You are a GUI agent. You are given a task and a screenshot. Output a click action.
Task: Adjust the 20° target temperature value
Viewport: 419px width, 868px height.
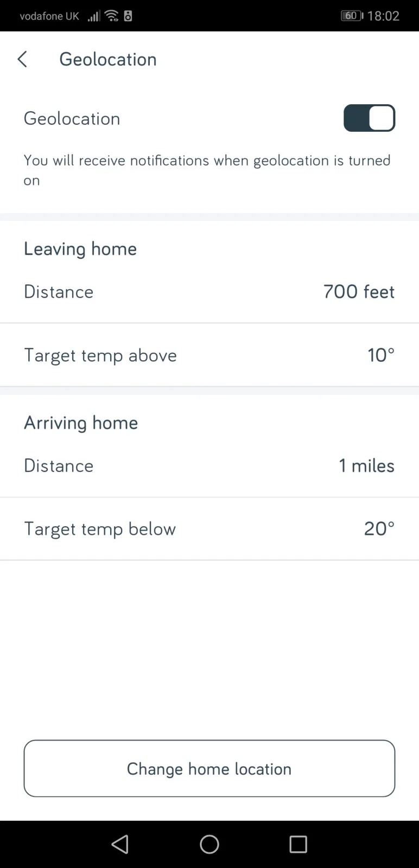tap(379, 529)
